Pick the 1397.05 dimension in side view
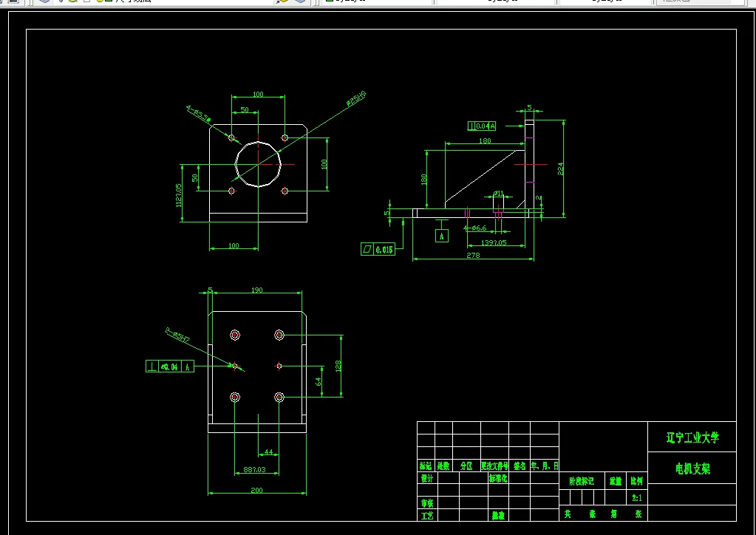 pos(494,242)
